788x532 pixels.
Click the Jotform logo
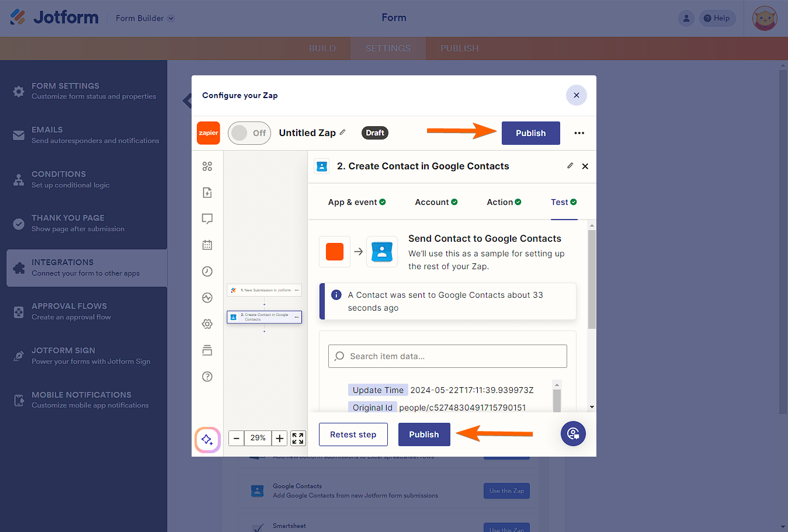tap(54, 18)
